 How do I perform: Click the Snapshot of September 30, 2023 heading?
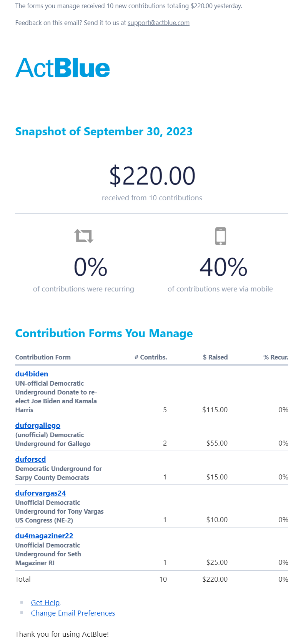tap(104, 131)
